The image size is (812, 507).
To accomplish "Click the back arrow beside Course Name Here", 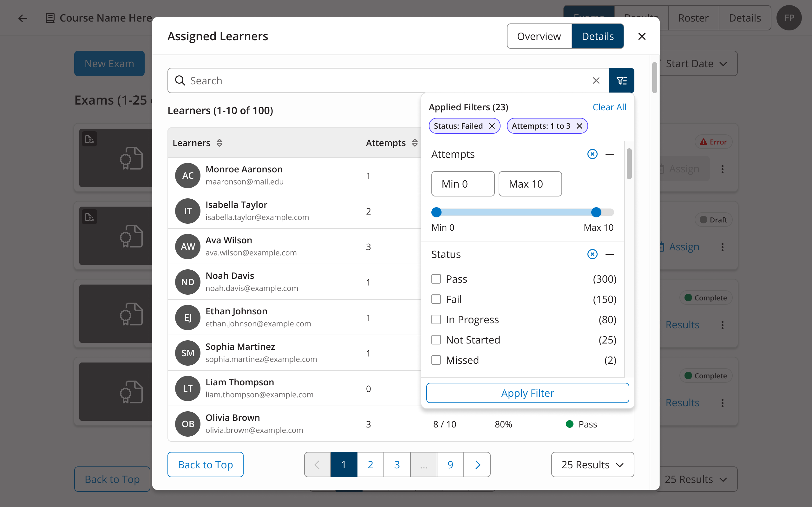I will (x=23, y=18).
